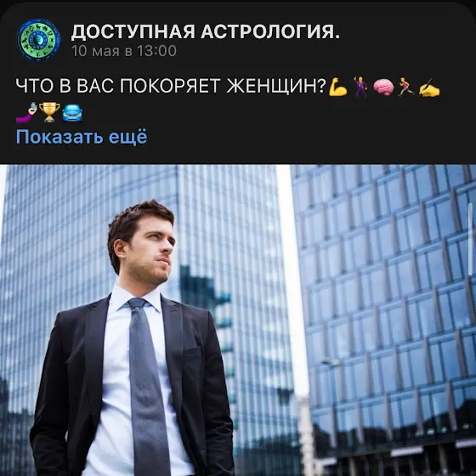This screenshot has height=476, width=476.
Task: Click the running man emoji
Action: pos(406,87)
